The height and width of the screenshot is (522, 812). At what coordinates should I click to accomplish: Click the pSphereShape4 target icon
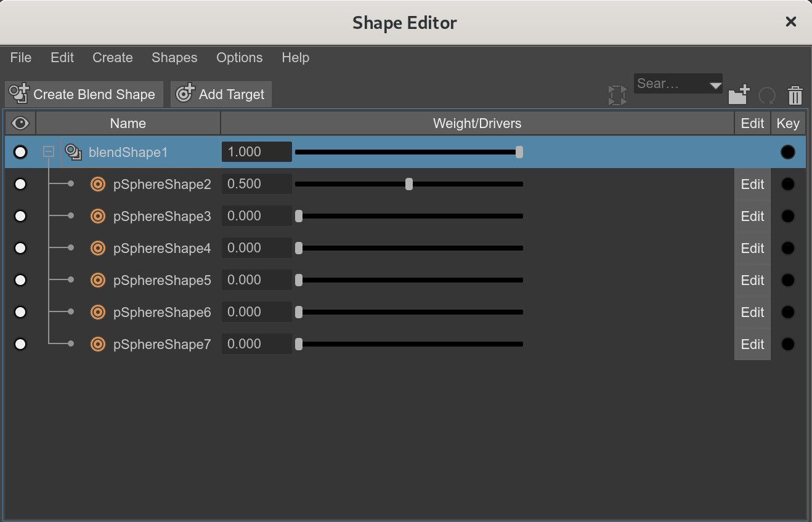coord(98,248)
